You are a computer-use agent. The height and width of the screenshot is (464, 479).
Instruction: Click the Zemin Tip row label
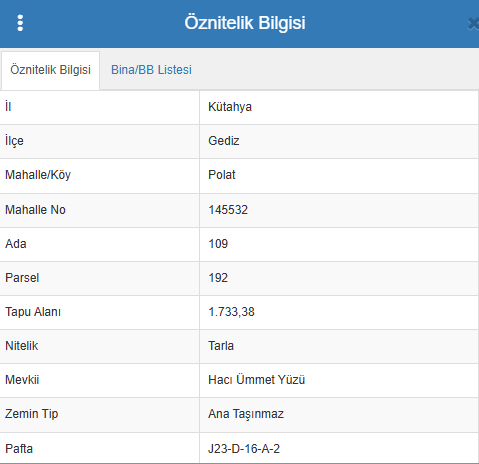[32, 414]
